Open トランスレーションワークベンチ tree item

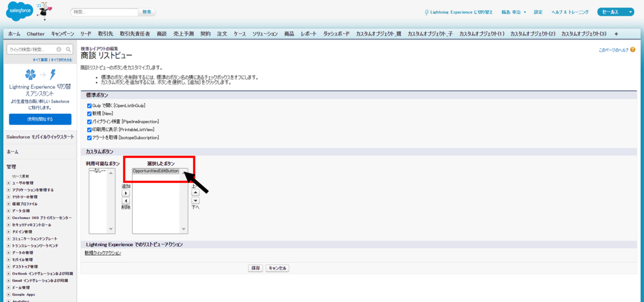[x=35, y=246]
